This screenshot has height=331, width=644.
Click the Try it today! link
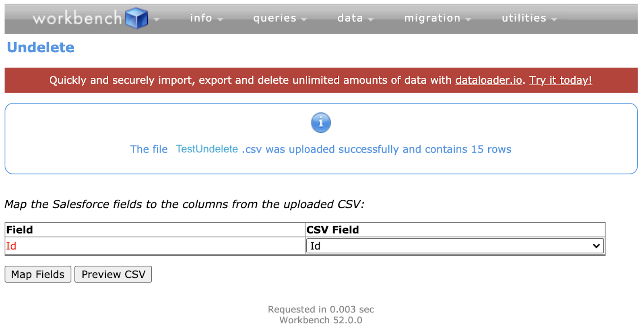[560, 80]
